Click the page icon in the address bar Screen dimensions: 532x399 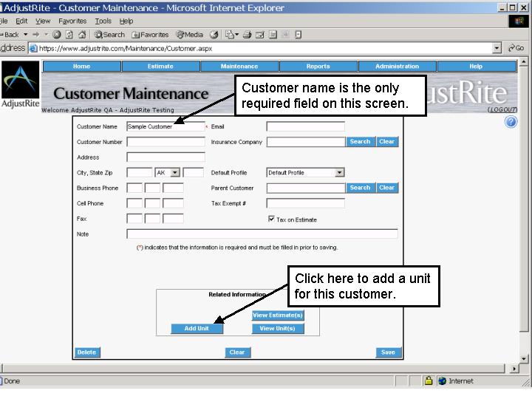pyautogui.click(x=33, y=49)
